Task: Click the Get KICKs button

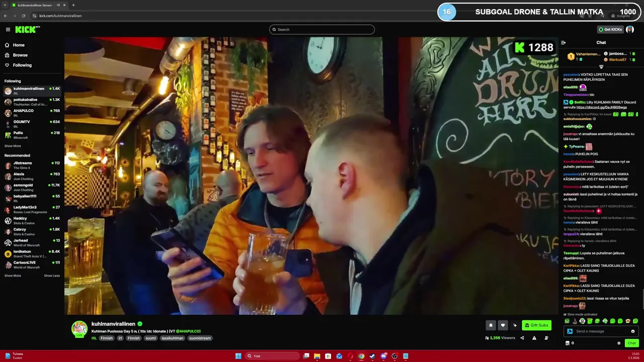Action: pyautogui.click(x=610, y=30)
